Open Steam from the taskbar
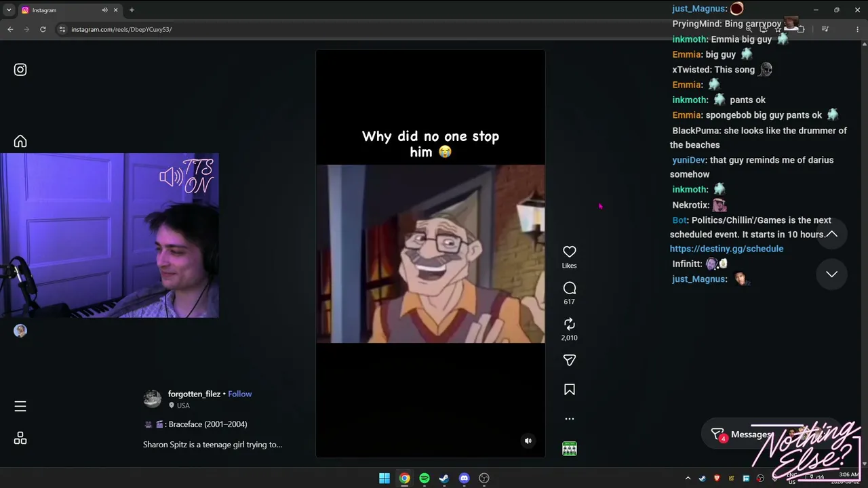 (444, 479)
